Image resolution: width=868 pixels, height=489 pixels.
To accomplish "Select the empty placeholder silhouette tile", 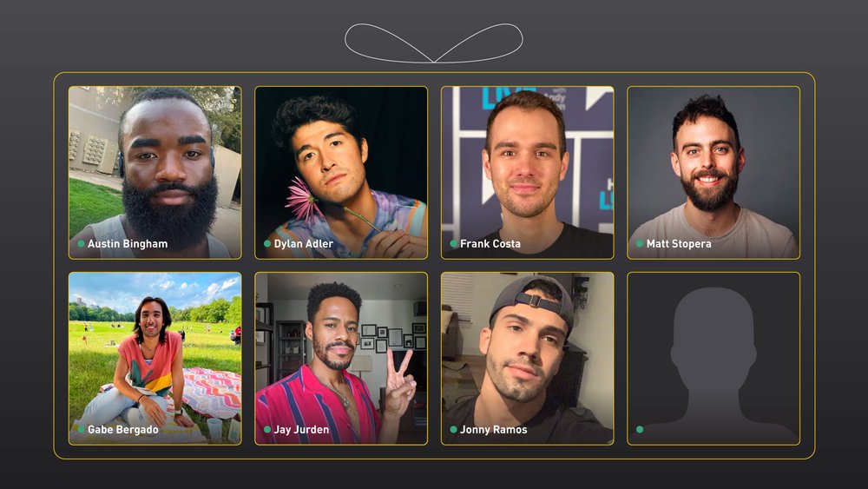I will coord(713,359).
